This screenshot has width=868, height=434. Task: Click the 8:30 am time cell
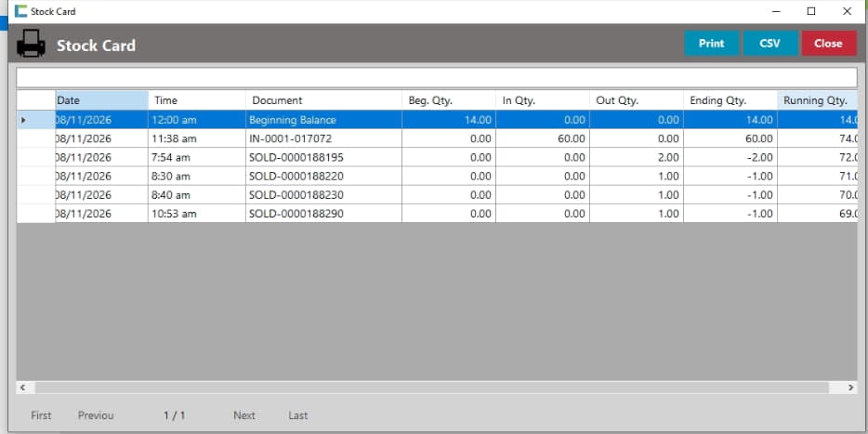[x=197, y=176]
